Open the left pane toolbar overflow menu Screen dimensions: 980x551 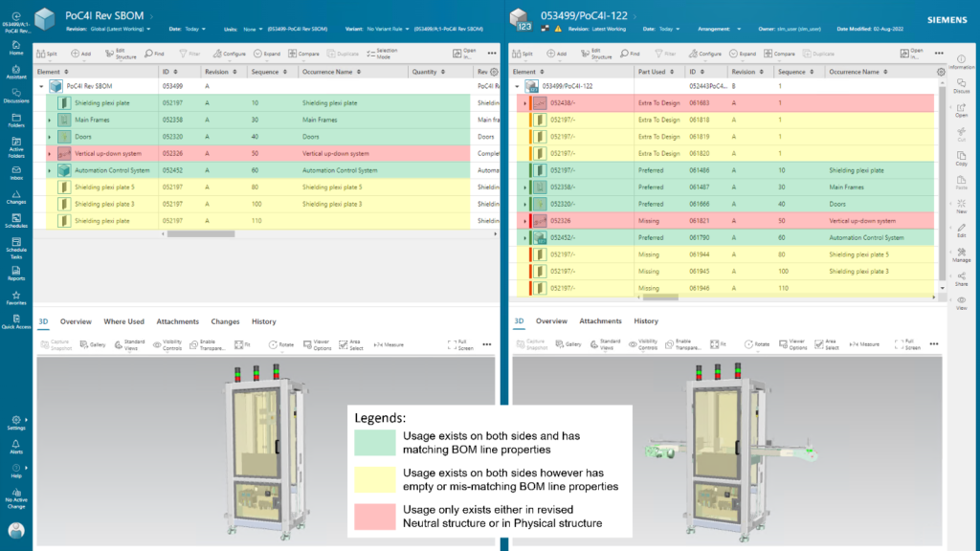(492, 54)
